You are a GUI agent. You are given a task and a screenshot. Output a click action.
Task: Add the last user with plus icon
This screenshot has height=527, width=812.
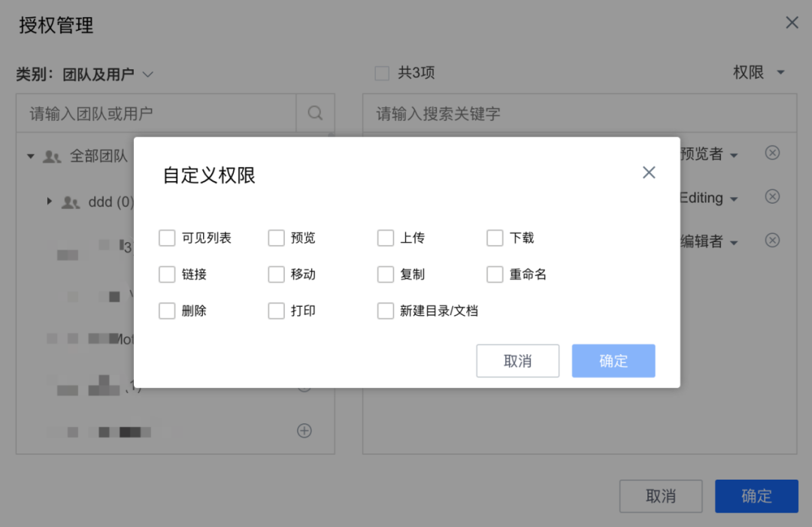304,431
